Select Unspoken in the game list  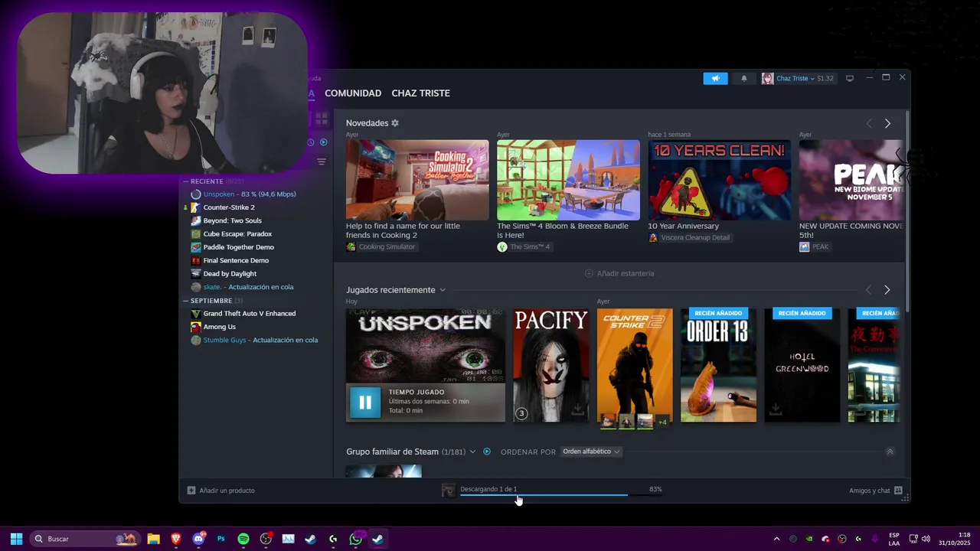coord(242,194)
